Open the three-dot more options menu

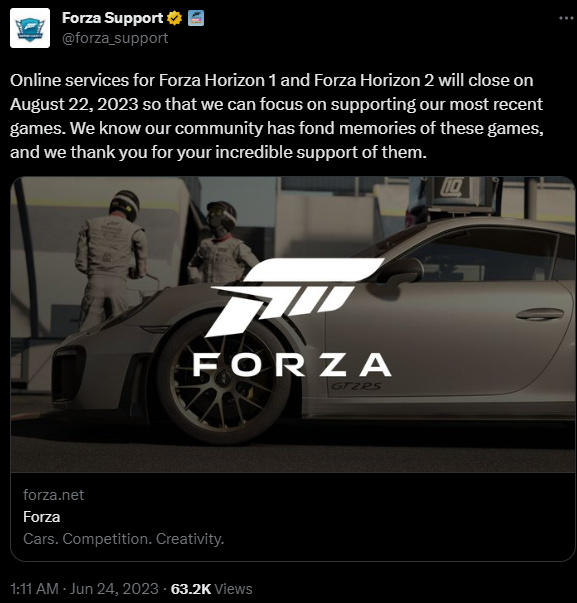tap(566, 18)
